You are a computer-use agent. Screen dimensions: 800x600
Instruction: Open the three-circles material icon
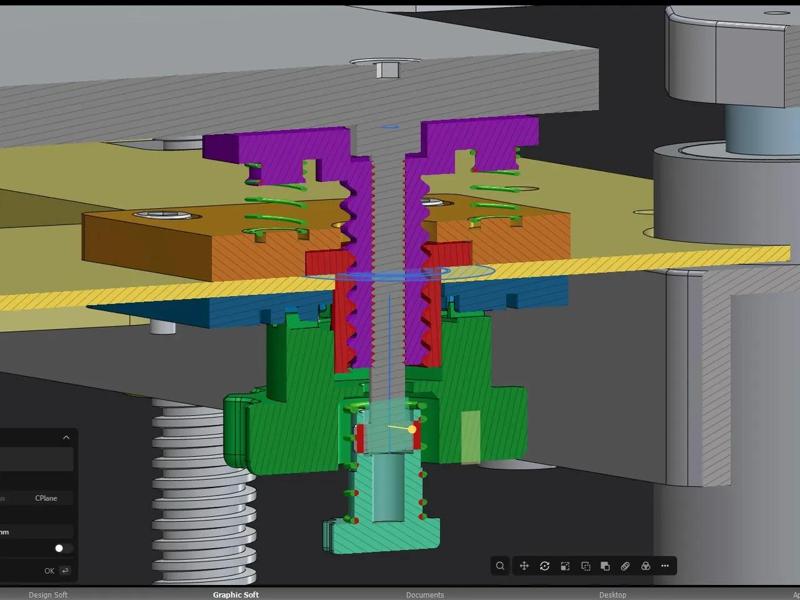pos(645,566)
